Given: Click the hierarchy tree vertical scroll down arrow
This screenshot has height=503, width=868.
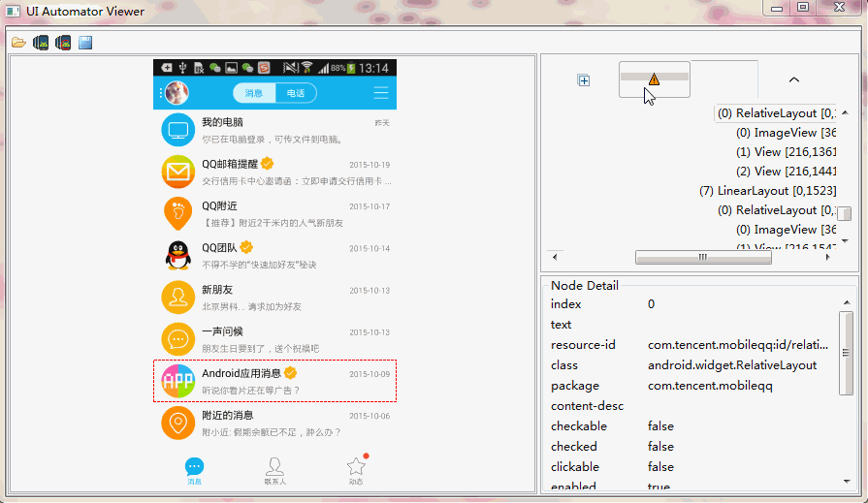Looking at the screenshot, I should tap(846, 240).
